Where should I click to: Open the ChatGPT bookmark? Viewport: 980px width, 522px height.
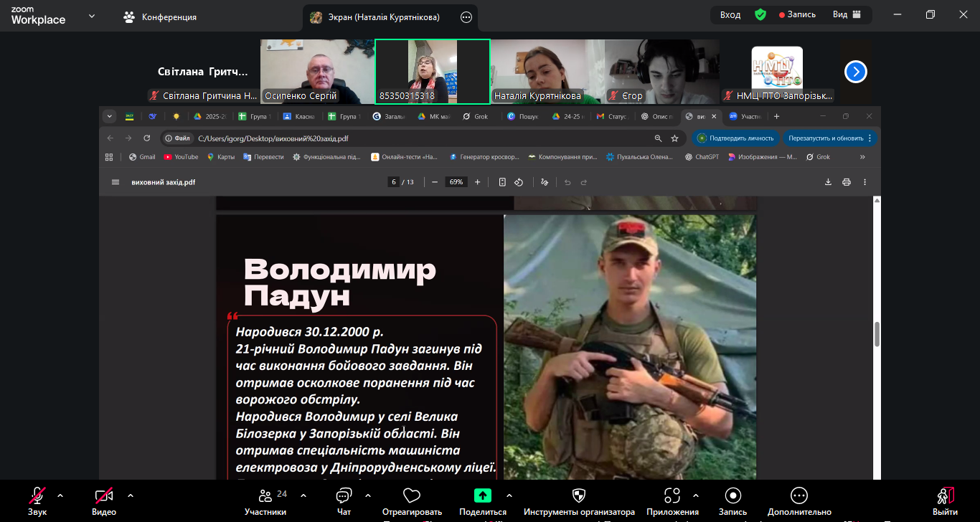pyautogui.click(x=701, y=157)
